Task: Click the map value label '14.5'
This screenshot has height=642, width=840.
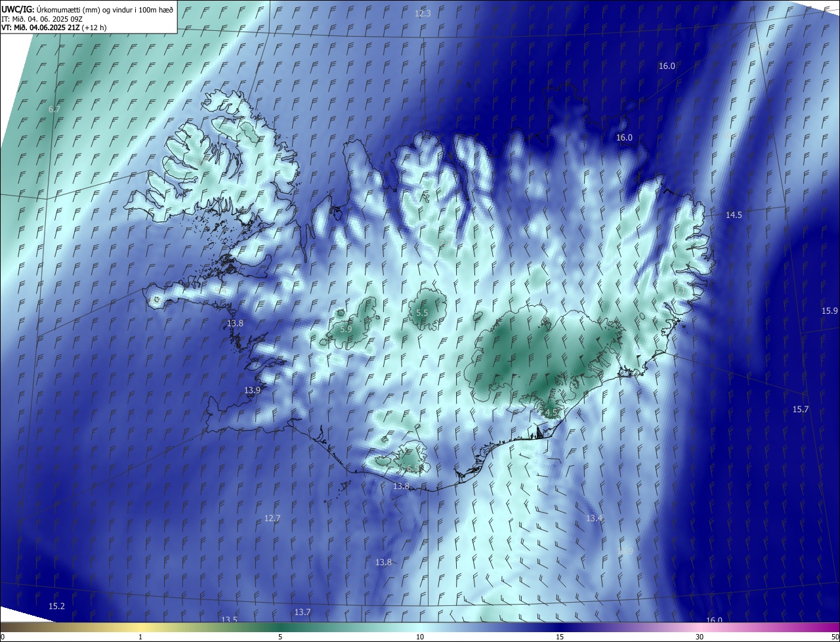Action: (734, 215)
